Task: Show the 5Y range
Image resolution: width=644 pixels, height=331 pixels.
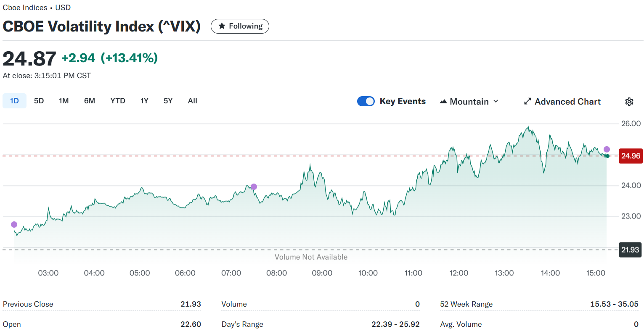Action: click(168, 101)
